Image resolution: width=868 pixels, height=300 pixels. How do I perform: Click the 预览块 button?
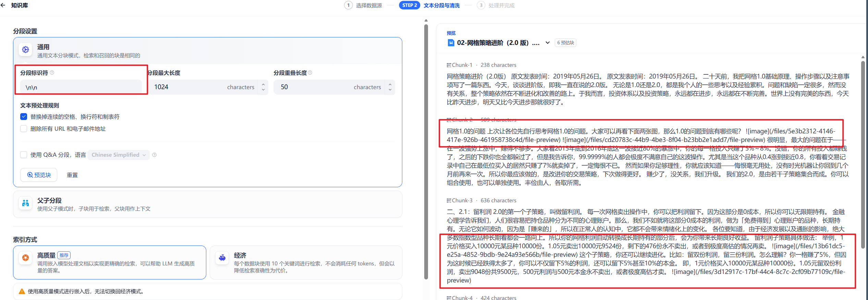39,175
